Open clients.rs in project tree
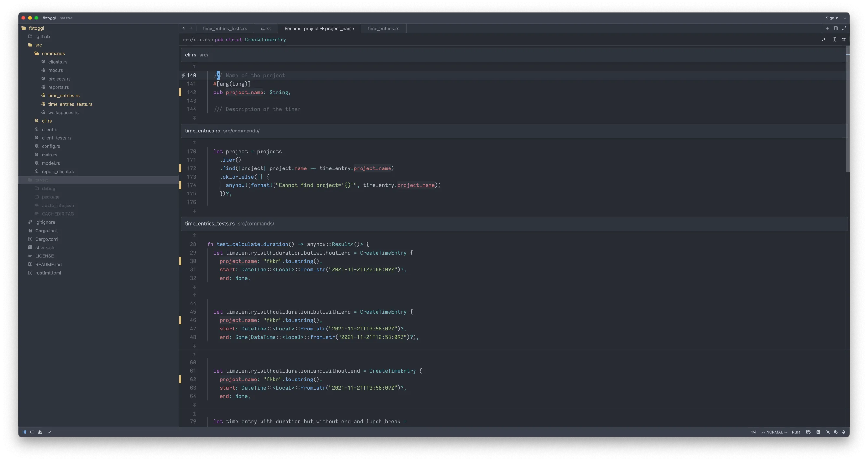868x461 pixels. [x=99, y=62]
